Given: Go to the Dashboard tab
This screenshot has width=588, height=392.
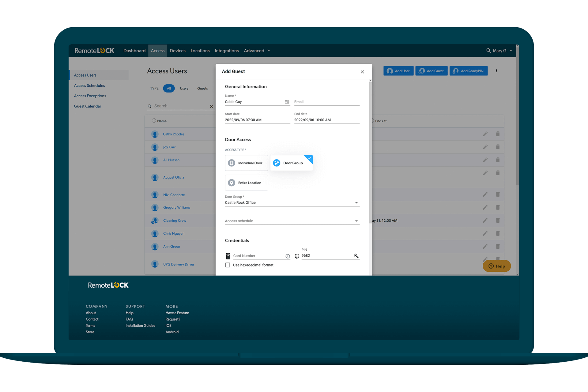Looking at the screenshot, I should point(134,51).
